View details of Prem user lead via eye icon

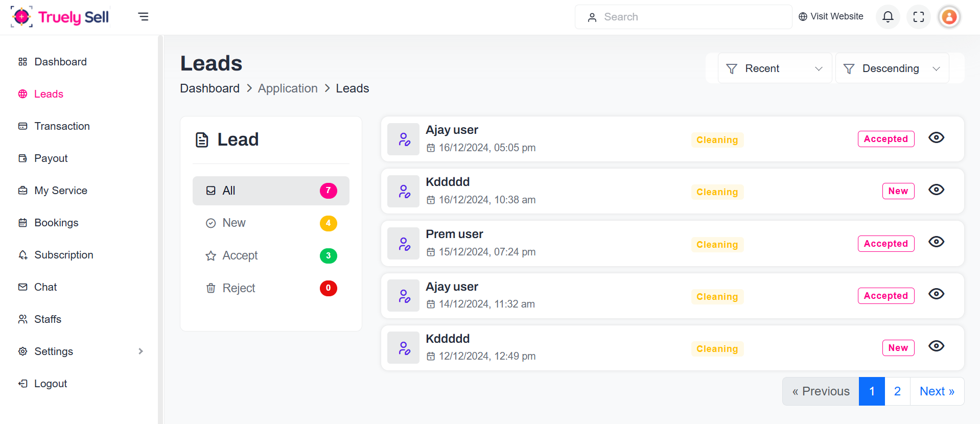tap(936, 242)
